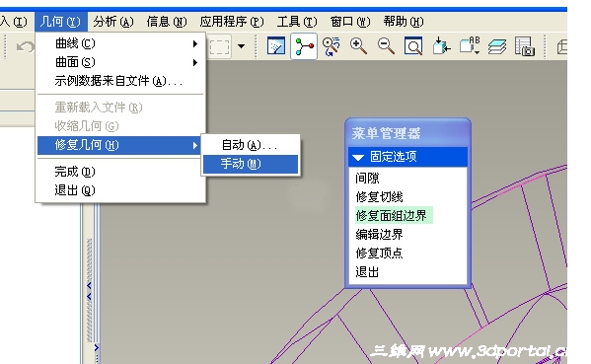Click 编辑边界 in the menu manager
591x364 pixels.
click(x=379, y=235)
